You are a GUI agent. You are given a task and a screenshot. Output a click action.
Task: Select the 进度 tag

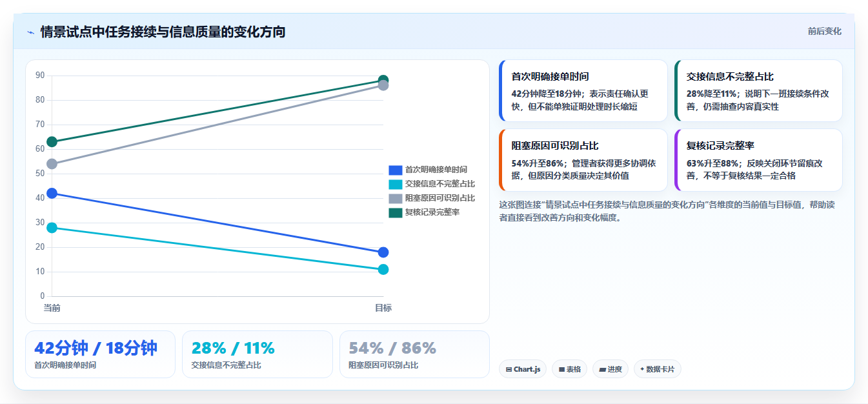click(x=610, y=369)
